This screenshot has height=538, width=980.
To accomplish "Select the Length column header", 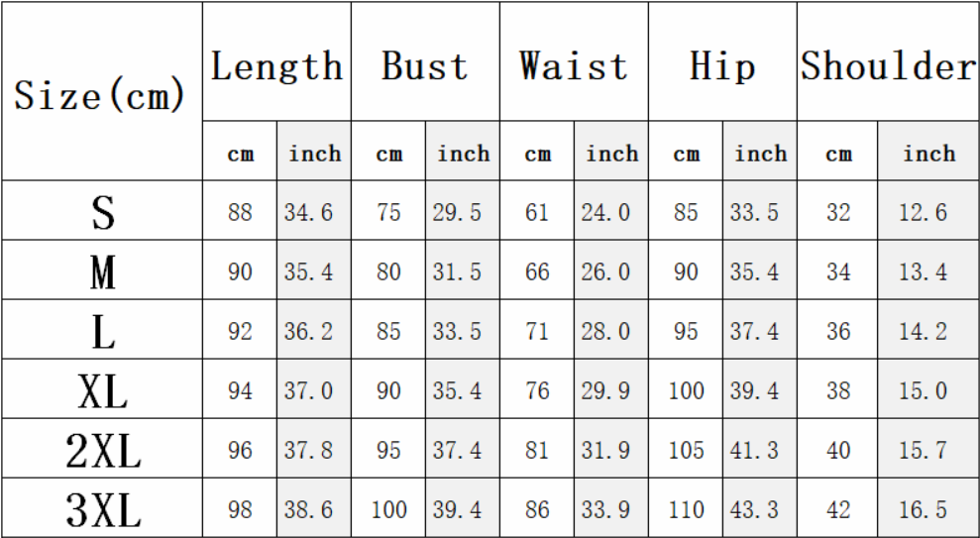I will (x=276, y=61).
